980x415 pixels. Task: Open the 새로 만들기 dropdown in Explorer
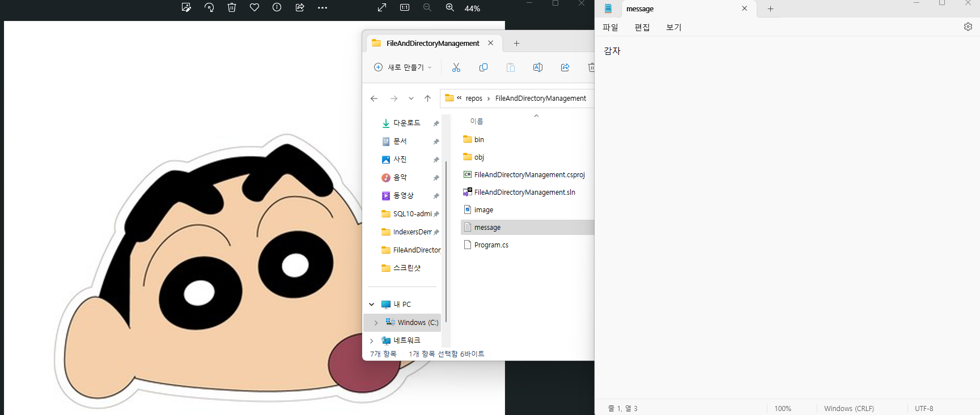403,67
